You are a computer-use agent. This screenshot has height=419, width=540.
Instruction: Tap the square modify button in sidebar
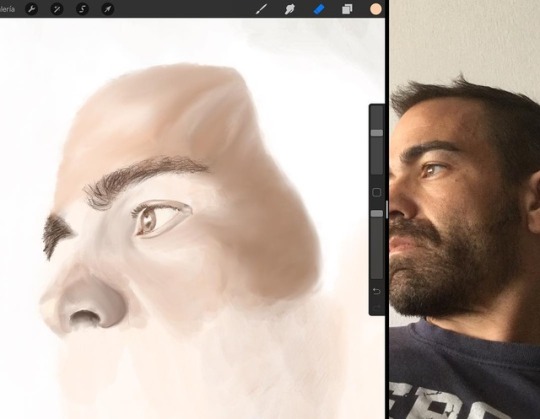[x=377, y=192]
